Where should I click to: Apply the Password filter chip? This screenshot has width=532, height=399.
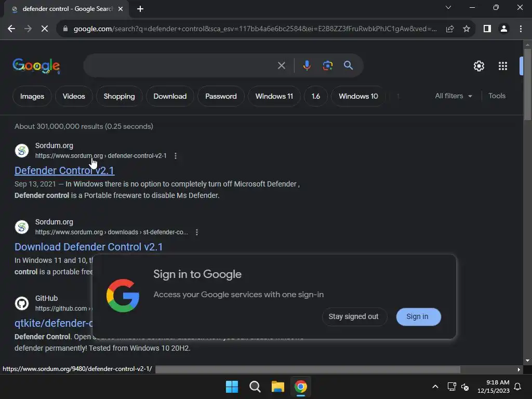tap(221, 96)
